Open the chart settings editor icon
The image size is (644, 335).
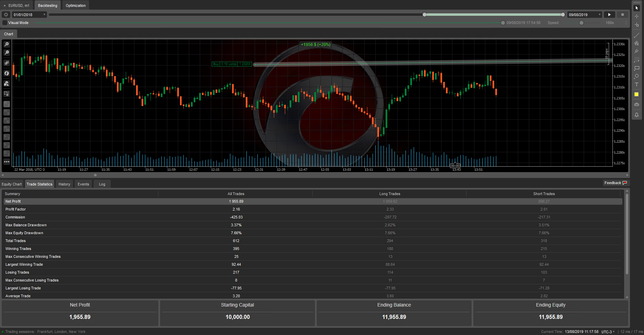[x=7, y=94]
